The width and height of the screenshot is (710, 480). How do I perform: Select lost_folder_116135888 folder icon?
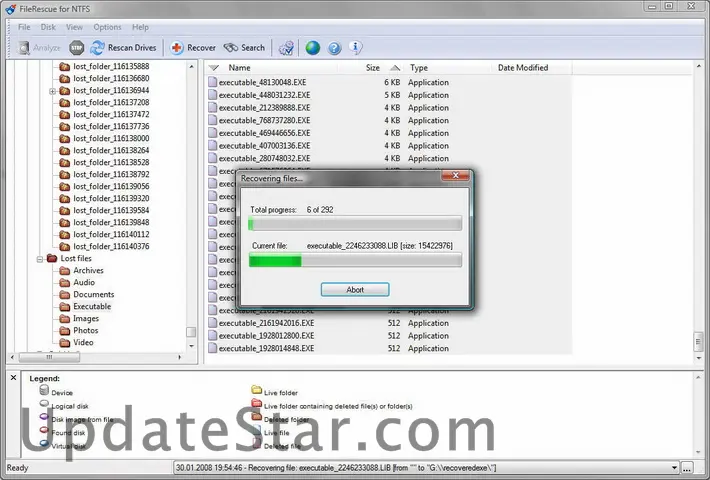pos(65,67)
